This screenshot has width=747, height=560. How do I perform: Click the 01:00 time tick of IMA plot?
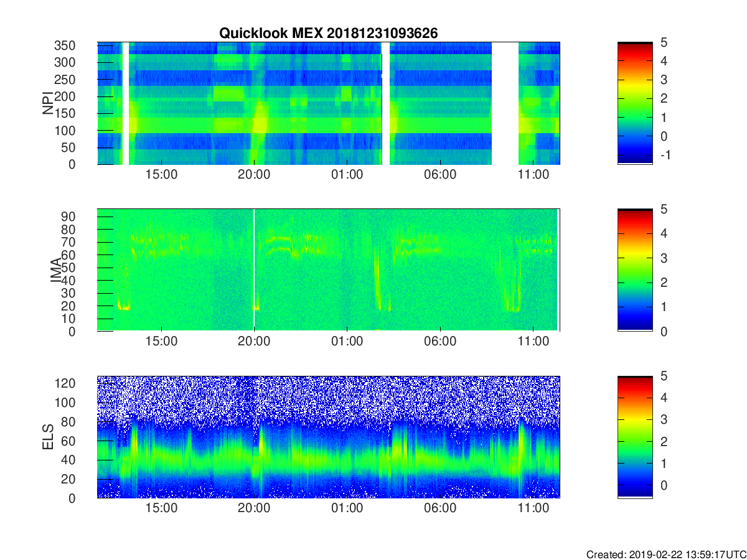coord(347,342)
